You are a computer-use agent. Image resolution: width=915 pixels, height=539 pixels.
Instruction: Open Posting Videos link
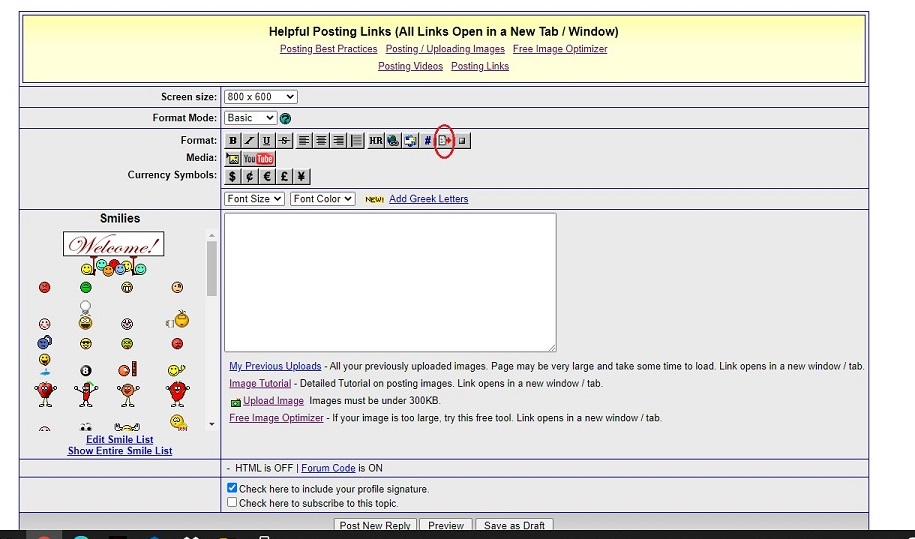click(410, 66)
